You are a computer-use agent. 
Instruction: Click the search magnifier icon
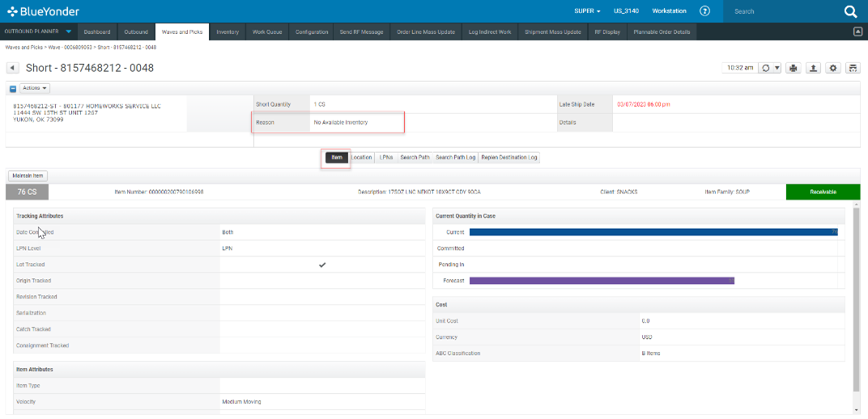tap(849, 11)
